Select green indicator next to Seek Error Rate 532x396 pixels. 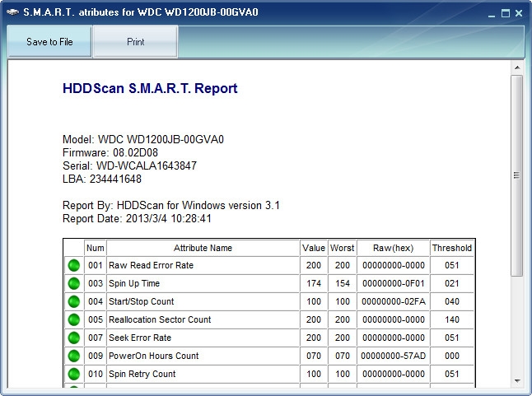[x=73, y=338]
